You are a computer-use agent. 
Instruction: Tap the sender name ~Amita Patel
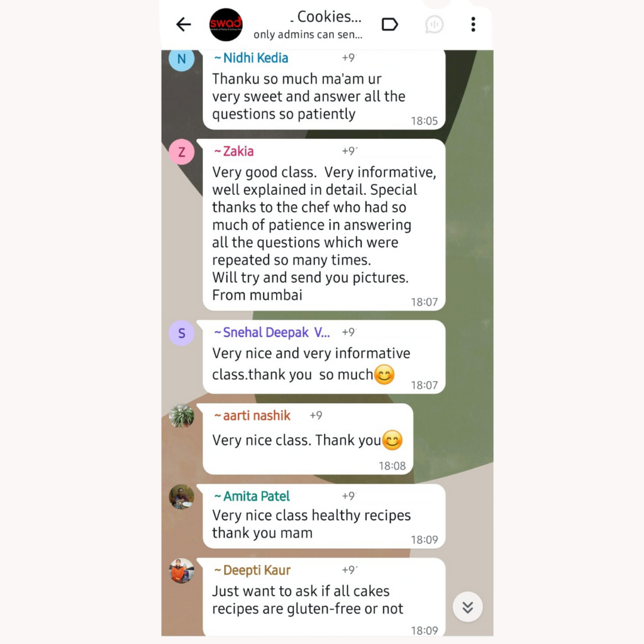pos(252,496)
